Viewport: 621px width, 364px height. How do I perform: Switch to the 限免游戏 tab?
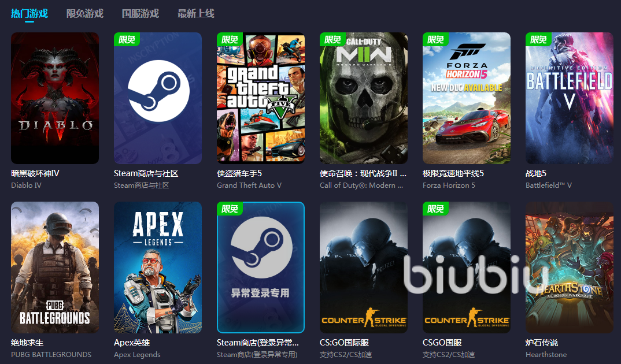[85, 13]
